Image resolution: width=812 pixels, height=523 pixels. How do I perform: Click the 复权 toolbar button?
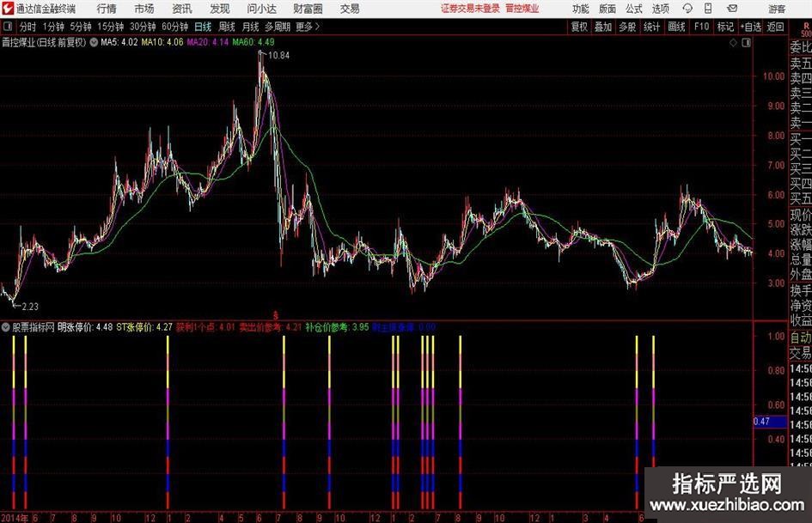pyautogui.click(x=579, y=27)
